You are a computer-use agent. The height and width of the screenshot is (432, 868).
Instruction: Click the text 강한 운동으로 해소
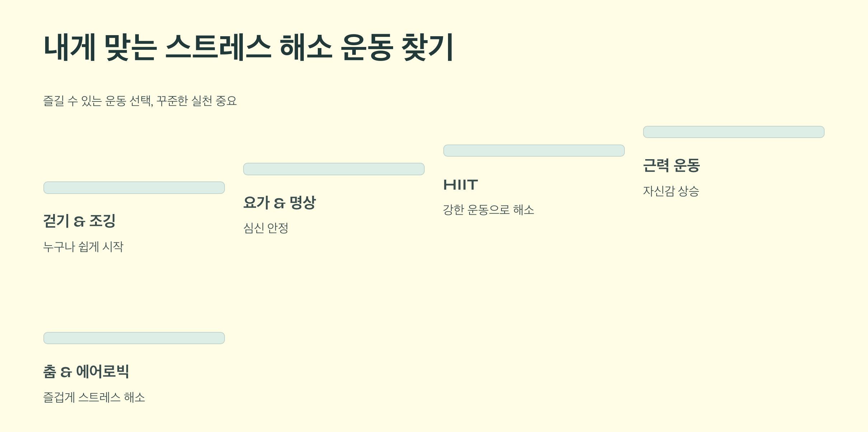[x=489, y=210]
